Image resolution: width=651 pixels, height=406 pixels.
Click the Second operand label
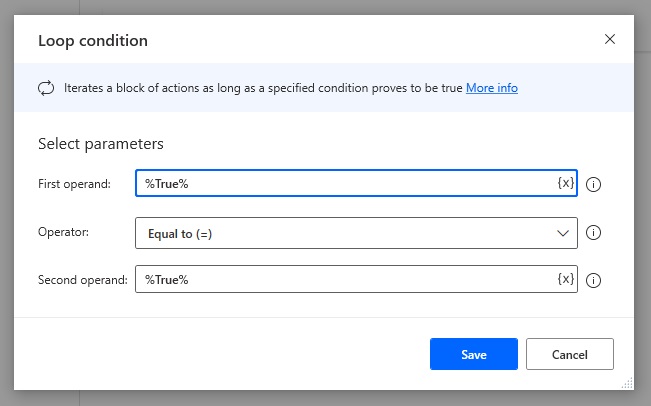83,280
